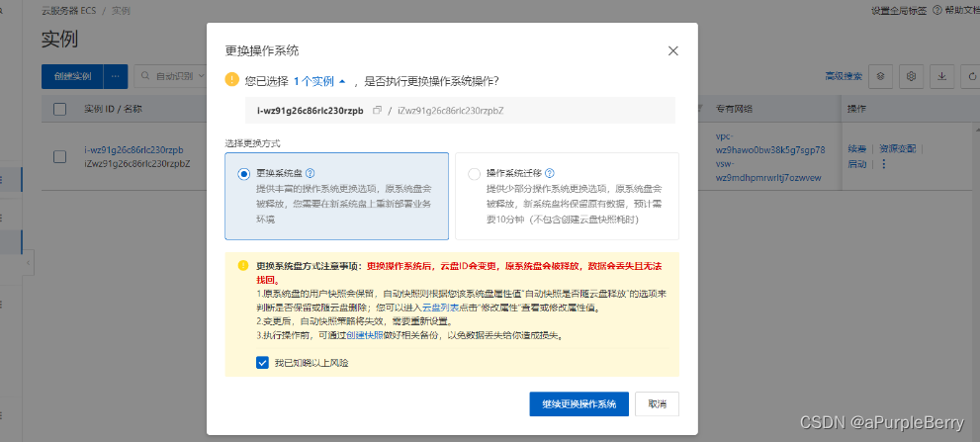Open the vertical more-actions icon beside 启动
The image size is (980, 442).
[884, 164]
